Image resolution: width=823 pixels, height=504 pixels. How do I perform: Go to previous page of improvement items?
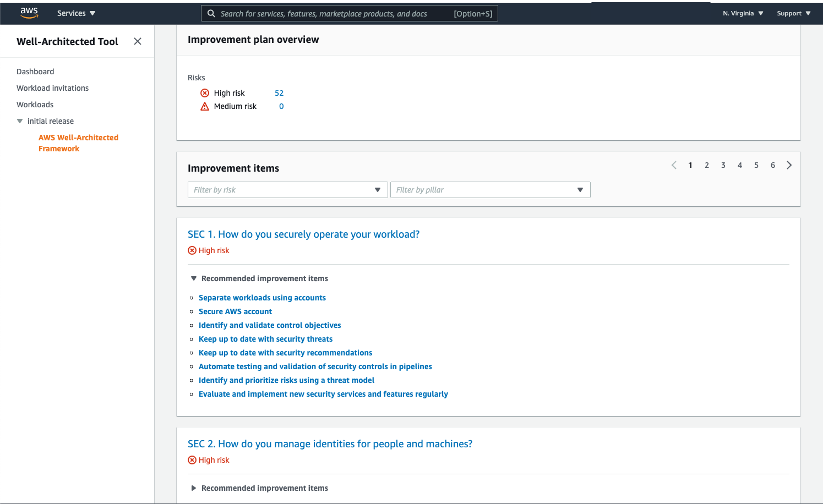pos(674,165)
